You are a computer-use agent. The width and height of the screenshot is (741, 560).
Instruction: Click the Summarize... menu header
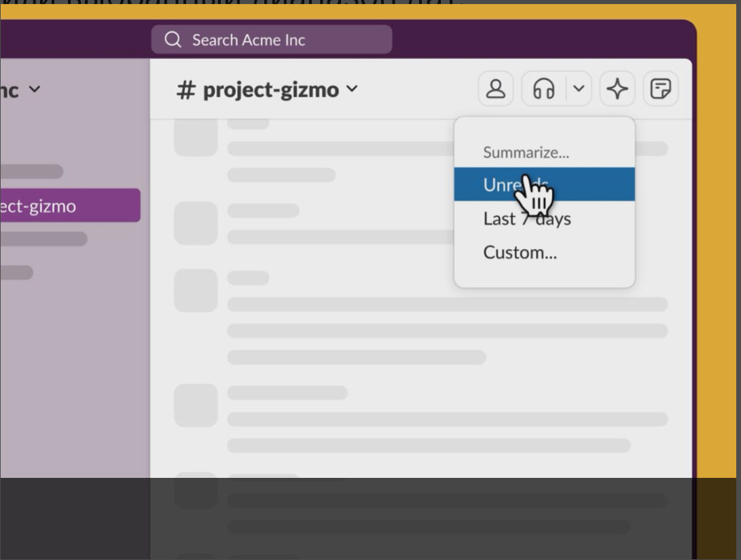526,153
